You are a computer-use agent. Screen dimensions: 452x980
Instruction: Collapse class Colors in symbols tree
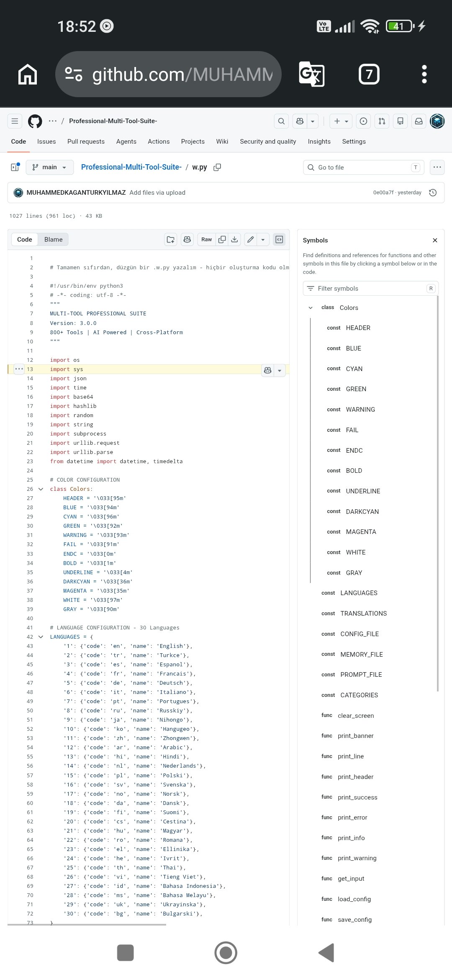tap(311, 308)
